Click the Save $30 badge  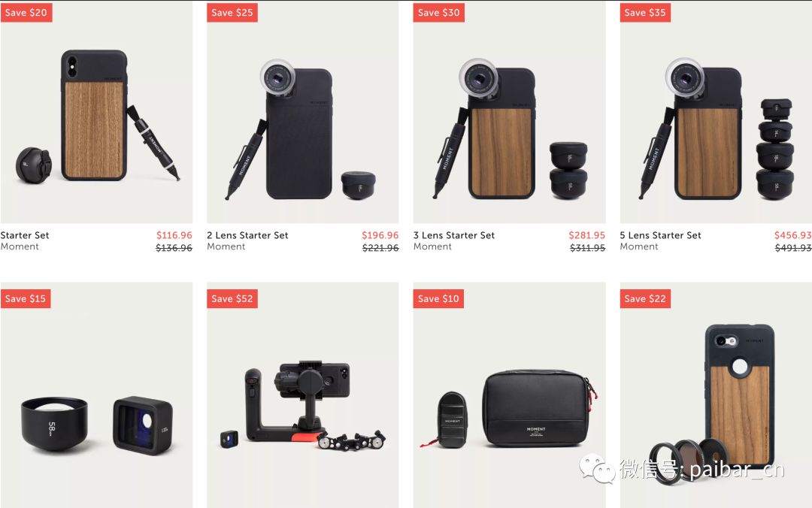click(438, 13)
